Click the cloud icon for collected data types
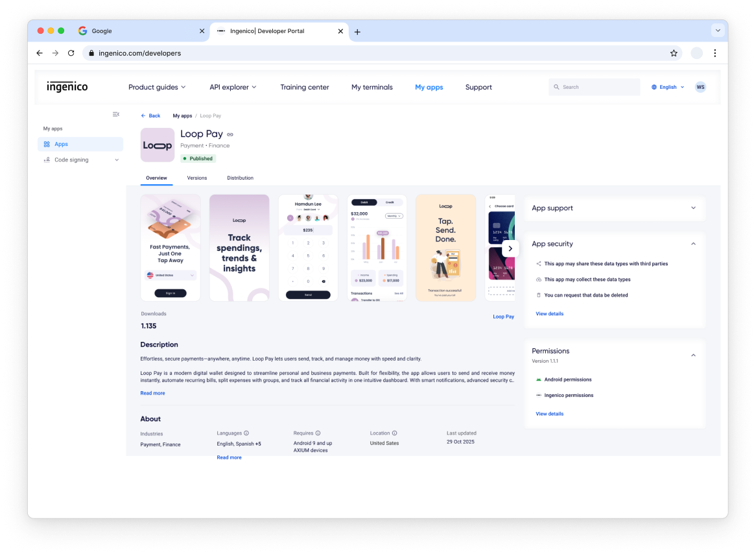The height and width of the screenshot is (554, 756). pyautogui.click(x=538, y=279)
